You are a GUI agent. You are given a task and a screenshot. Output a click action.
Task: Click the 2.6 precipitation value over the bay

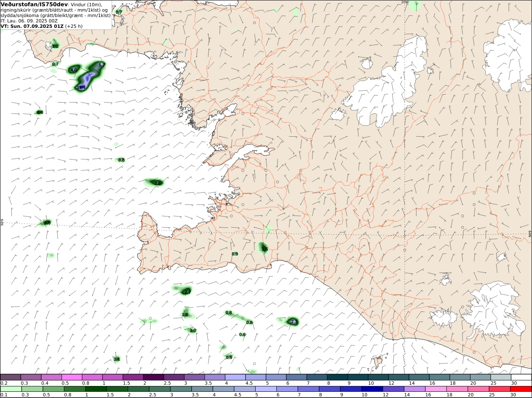pyautogui.click(x=158, y=183)
